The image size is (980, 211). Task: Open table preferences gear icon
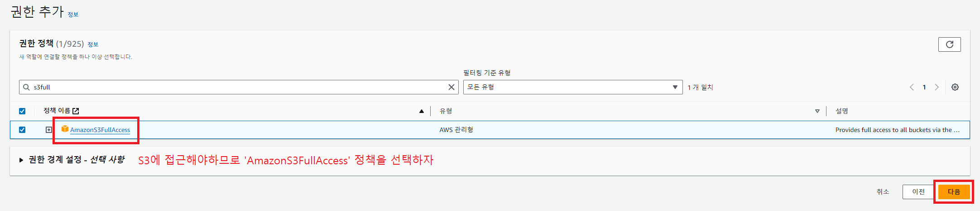955,87
